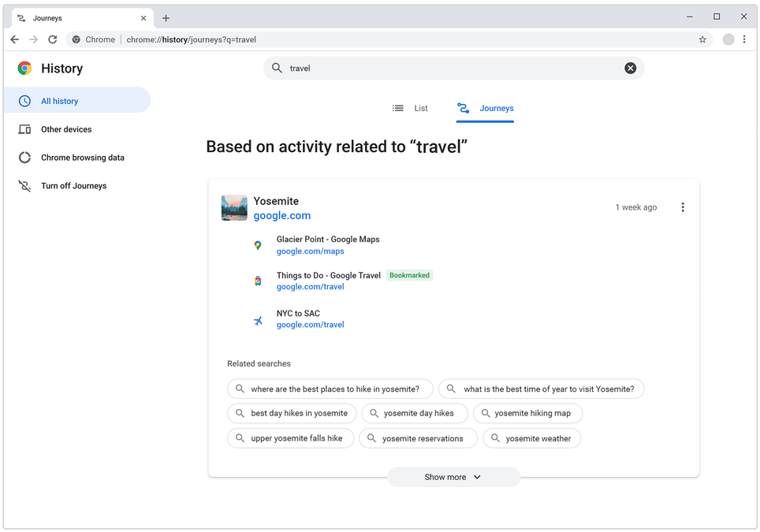Click the Yosemite journey thumbnail image
The width and height of the screenshot is (760, 532).
pyautogui.click(x=233, y=207)
